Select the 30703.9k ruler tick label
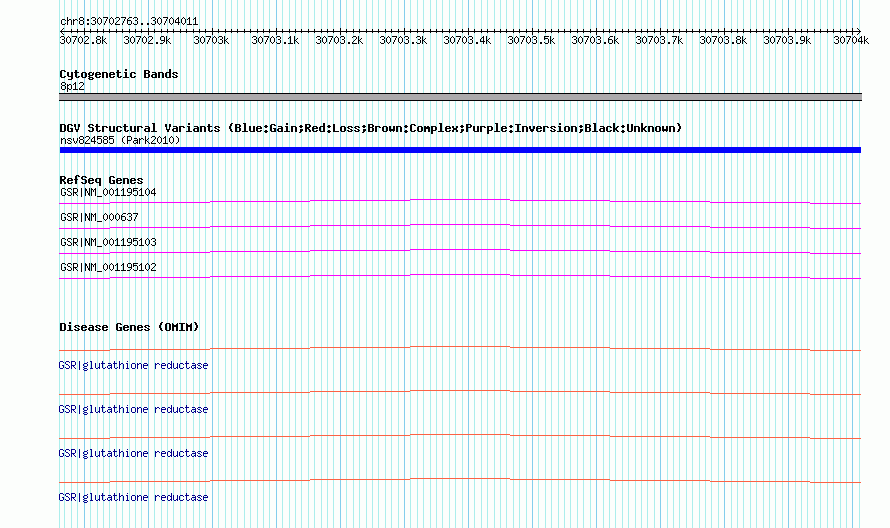Image resolution: width=890 pixels, height=528 pixels. click(x=787, y=40)
